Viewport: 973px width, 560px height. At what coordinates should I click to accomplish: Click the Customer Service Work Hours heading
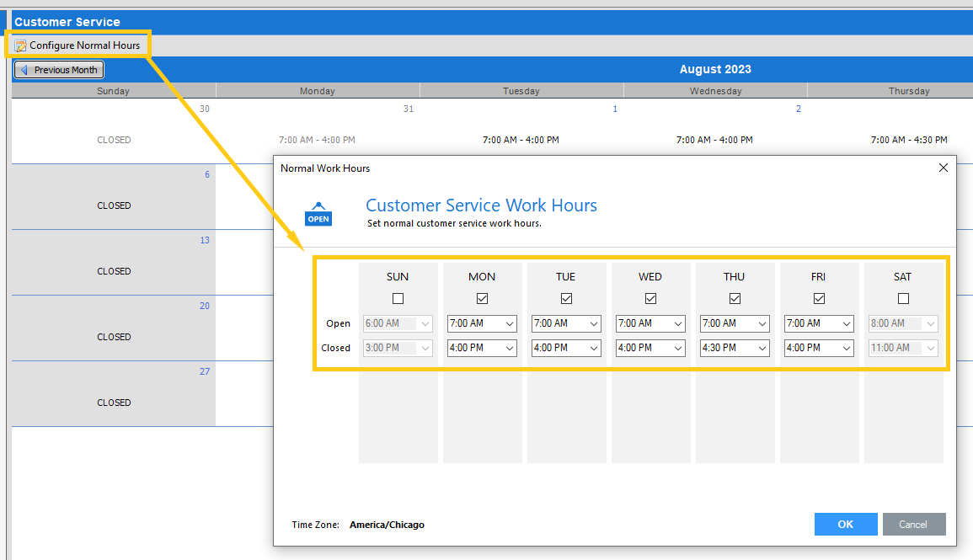pyautogui.click(x=482, y=205)
